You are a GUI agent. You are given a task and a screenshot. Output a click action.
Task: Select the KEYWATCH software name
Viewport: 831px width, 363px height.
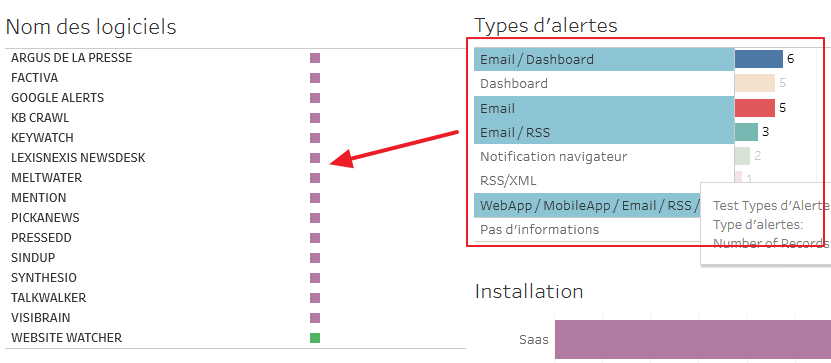point(42,138)
